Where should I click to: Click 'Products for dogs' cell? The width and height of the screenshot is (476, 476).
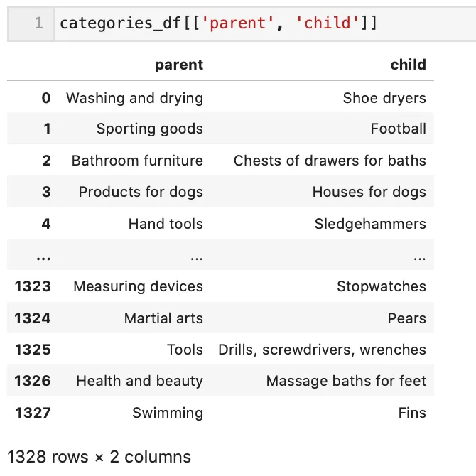[141, 192]
